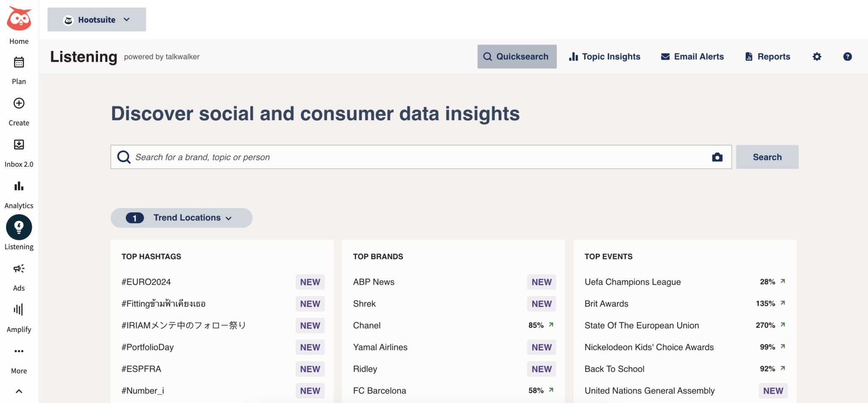Open the Uefa Champions League trend link
The image size is (868, 403).
(632, 282)
